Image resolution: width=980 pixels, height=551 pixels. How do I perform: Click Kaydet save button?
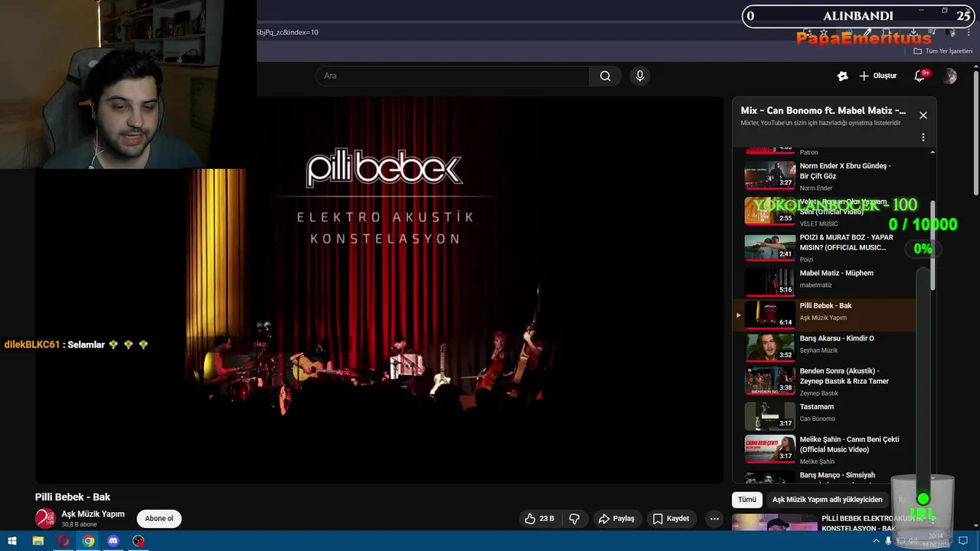point(671,518)
